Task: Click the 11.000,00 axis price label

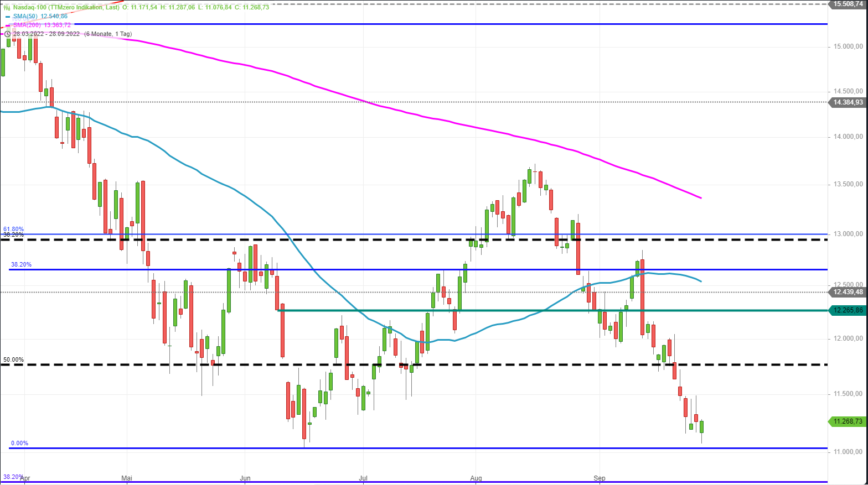Action: click(848, 452)
